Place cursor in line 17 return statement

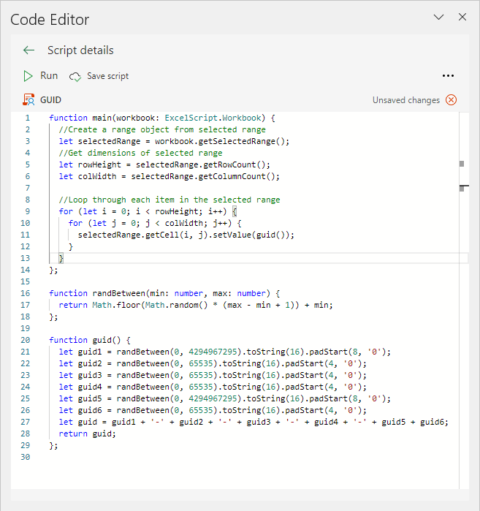196,305
